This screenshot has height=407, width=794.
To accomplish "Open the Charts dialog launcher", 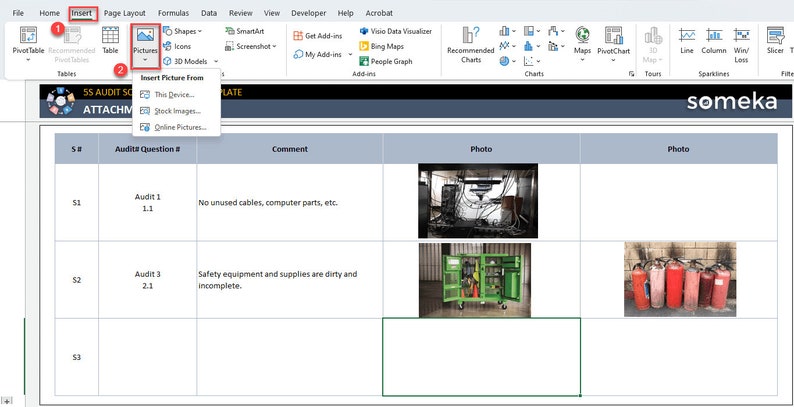I will [631, 74].
